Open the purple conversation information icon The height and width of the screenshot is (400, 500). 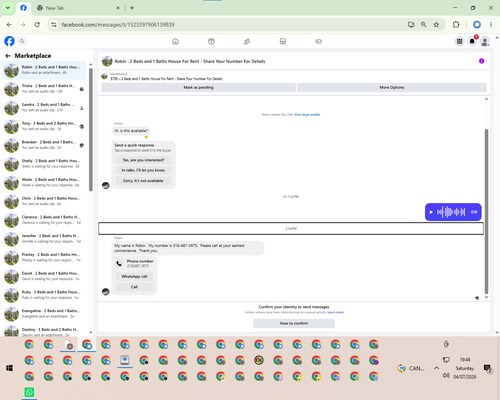[x=481, y=61]
